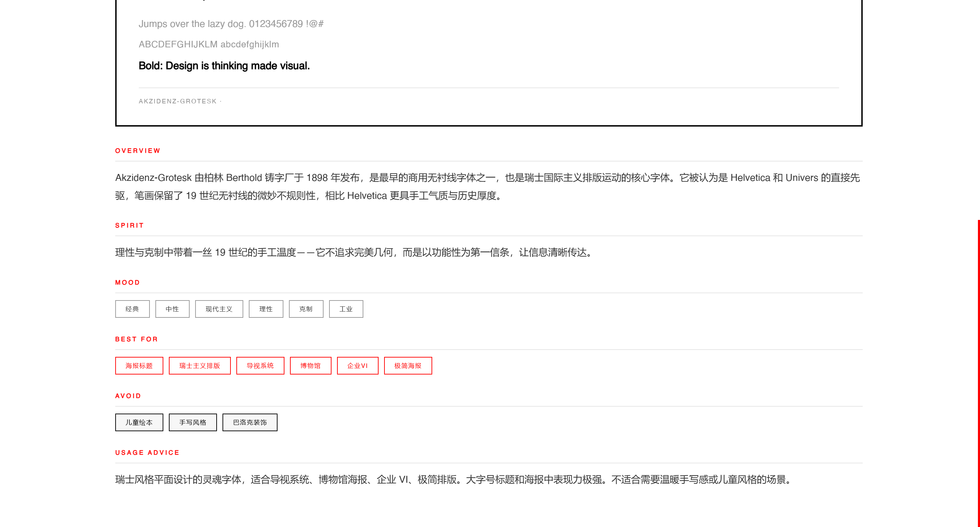Select the 手写风格 avoid tag
The width and height of the screenshot is (980, 527).
point(192,422)
